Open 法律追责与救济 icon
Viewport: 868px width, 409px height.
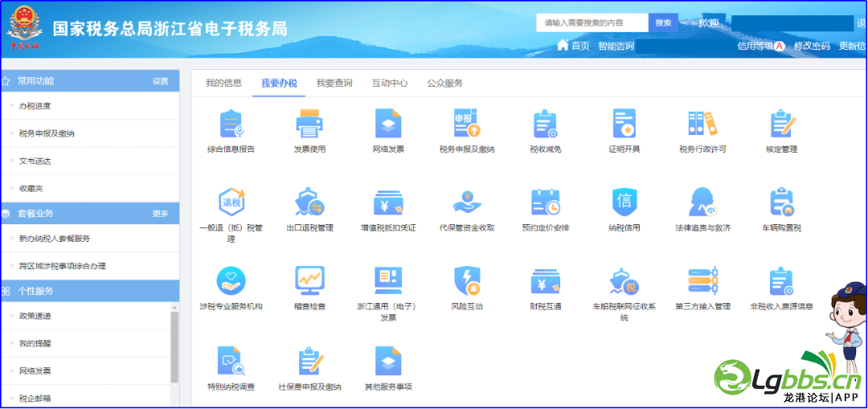tap(702, 202)
